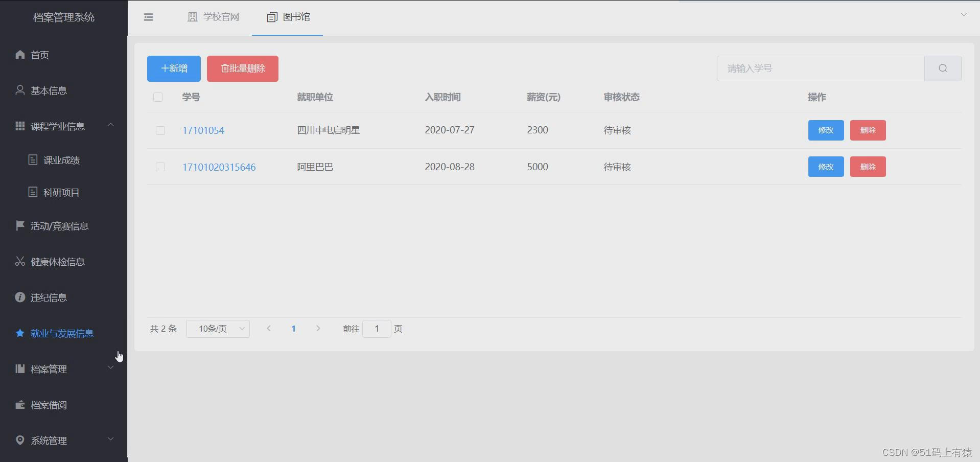Click the 审核状态 column header

[622, 97]
